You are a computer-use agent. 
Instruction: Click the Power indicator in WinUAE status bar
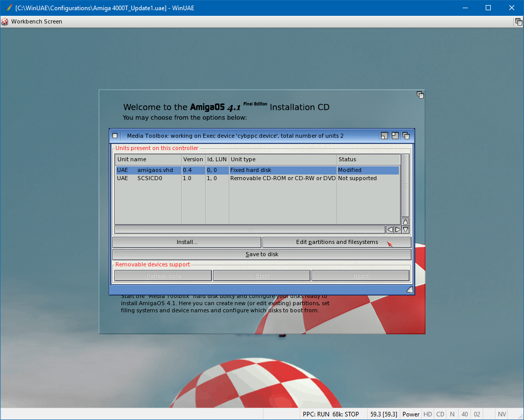(x=411, y=414)
